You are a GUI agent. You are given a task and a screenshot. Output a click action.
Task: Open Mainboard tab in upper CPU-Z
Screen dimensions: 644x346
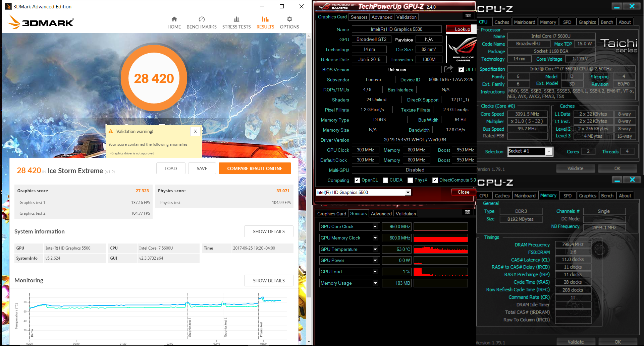coord(525,22)
